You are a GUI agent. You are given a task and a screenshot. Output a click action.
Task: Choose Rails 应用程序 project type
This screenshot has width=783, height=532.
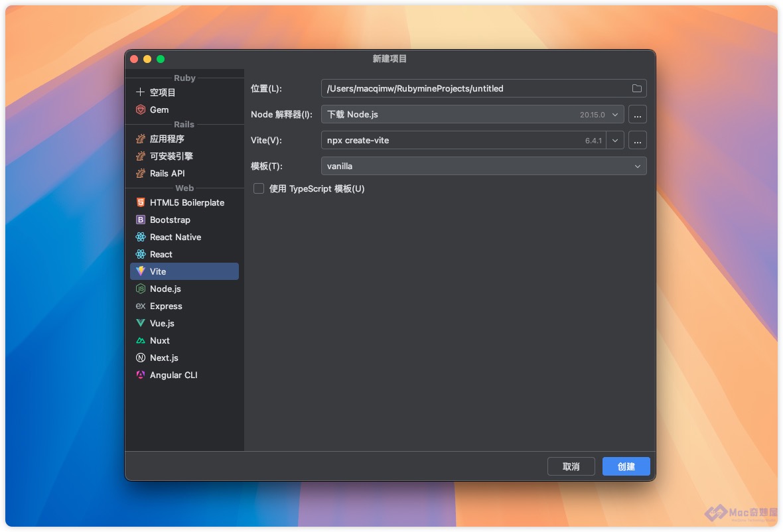(184, 139)
